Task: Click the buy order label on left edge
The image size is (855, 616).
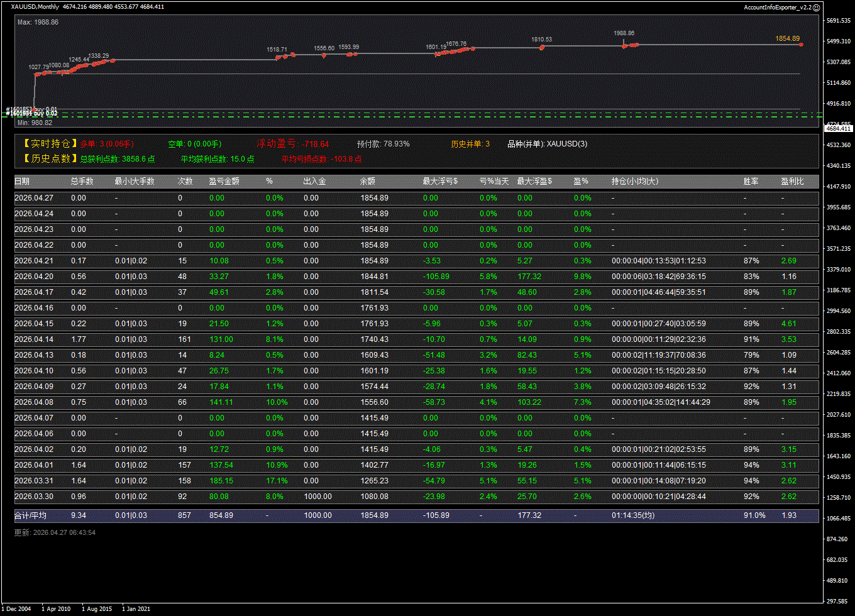Action: [x=31, y=111]
